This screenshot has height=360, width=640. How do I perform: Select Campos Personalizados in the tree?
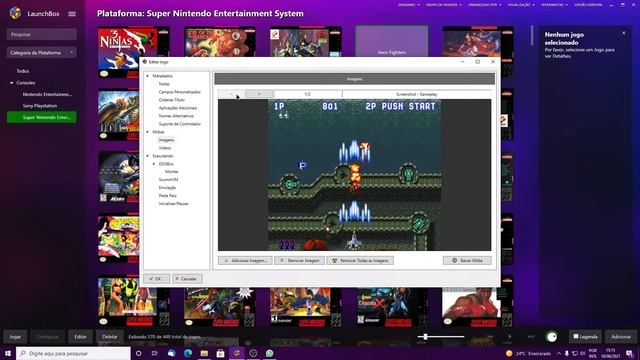click(x=180, y=92)
